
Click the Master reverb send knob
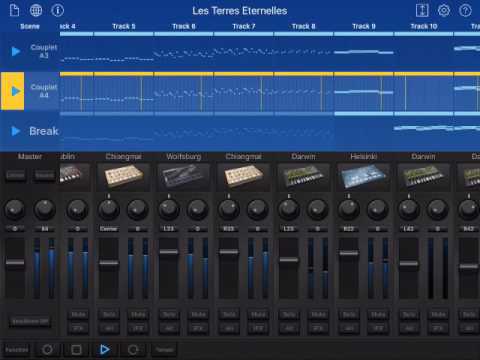coord(45,210)
